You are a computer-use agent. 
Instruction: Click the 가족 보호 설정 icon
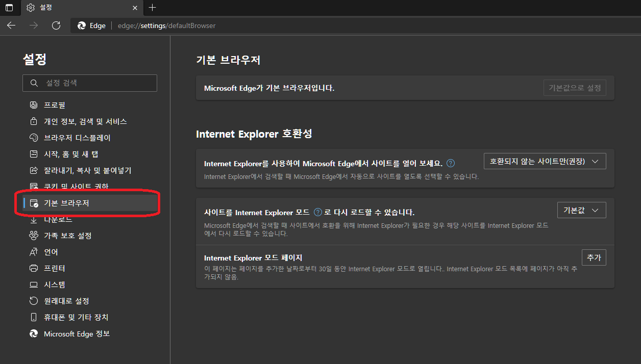coord(34,236)
